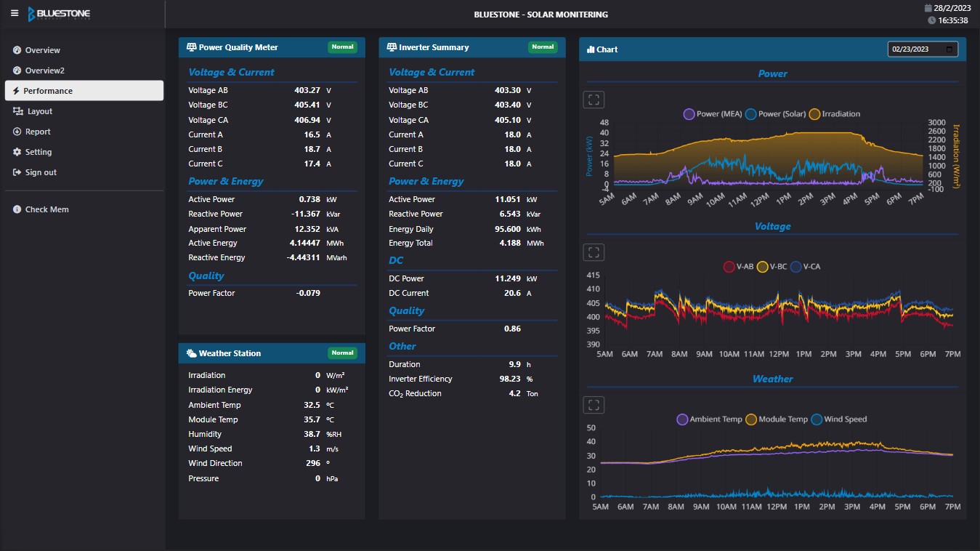Click the Bluestone logo

tap(59, 14)
